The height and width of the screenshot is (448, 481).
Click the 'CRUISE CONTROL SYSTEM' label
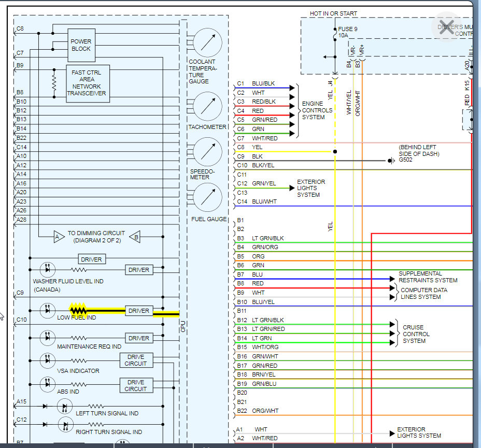[416, 334]
